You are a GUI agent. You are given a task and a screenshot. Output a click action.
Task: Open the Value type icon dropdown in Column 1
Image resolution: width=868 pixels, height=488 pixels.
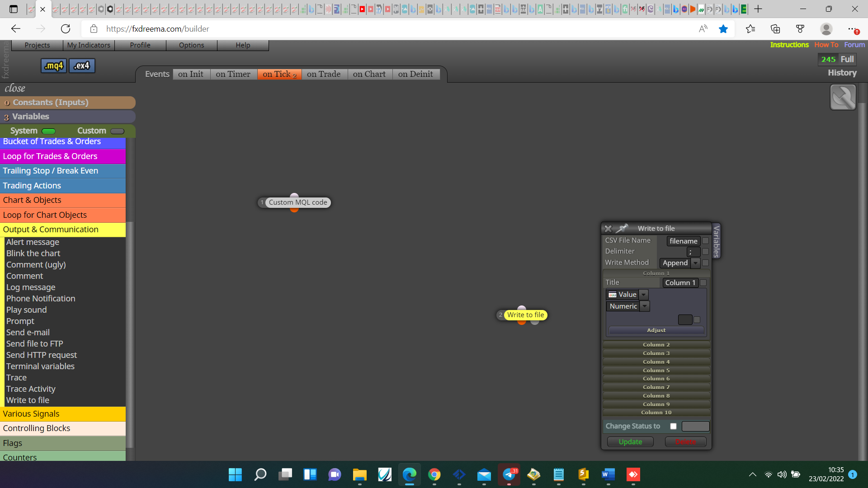click(x=644, y=295)
